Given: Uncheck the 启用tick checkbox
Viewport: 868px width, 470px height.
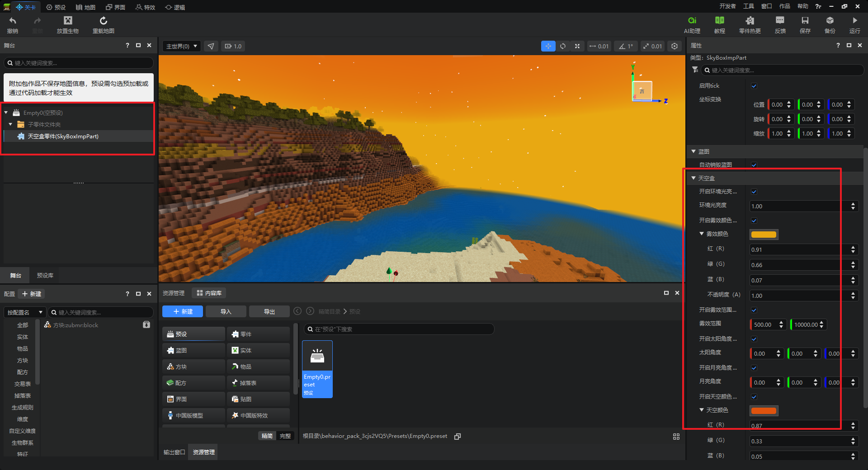Looking at the screenshot, I should coord(754,86).
